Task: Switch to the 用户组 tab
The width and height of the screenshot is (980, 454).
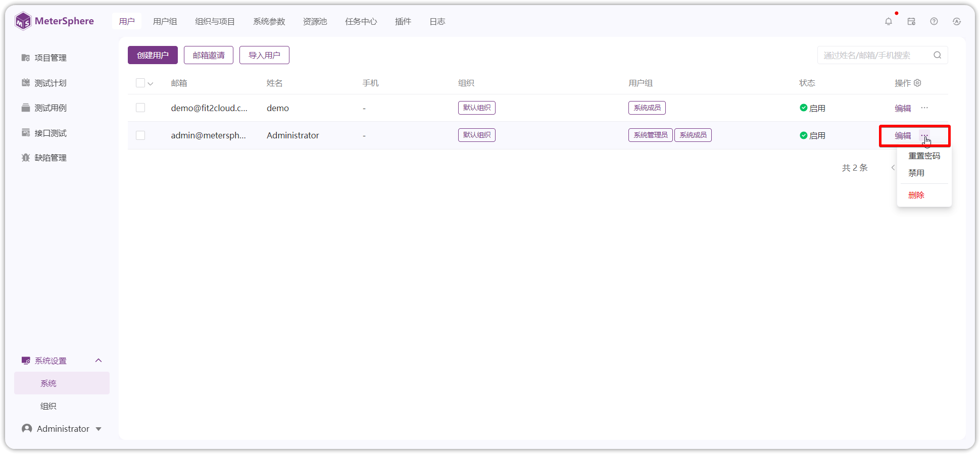Action: [x=165, y=21]
